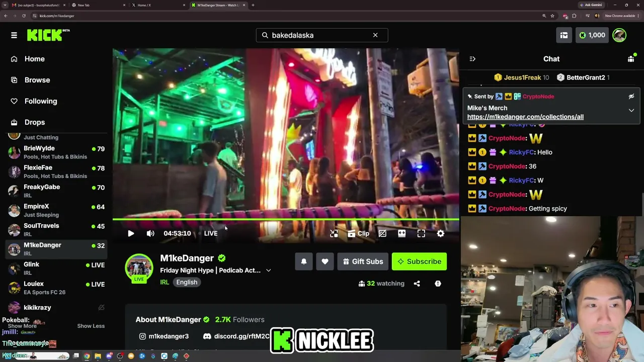Open the hamburger sidebar menu
This screenshot has width=644, height=362.
click(14, 35)
